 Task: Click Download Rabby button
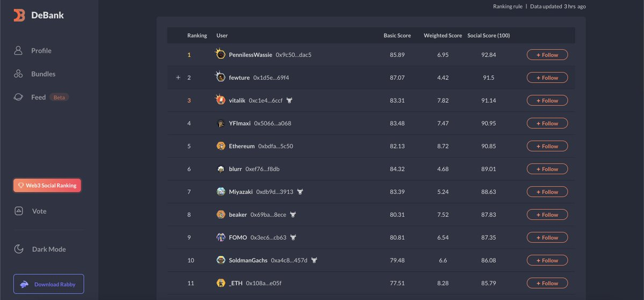tap(49, 284)
